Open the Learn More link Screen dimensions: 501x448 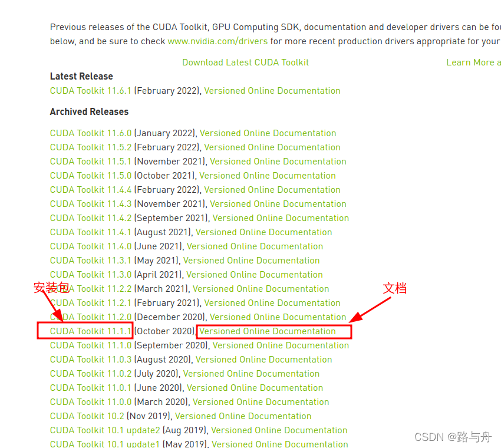[x=473, y=62]
